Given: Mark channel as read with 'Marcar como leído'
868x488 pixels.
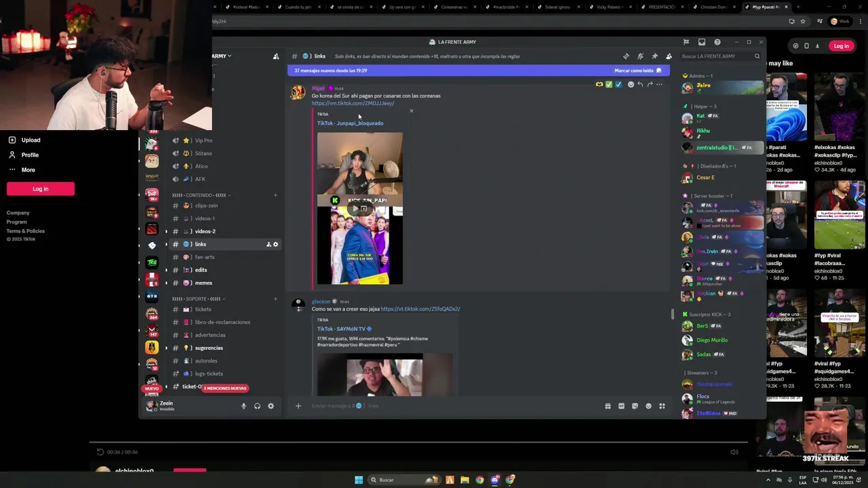Looking at the screenshot, I should point(638,70).
